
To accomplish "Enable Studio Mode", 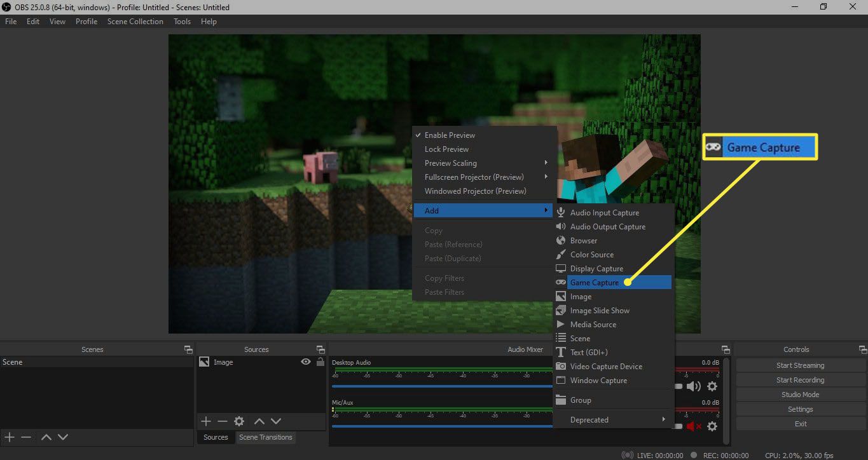I will click(800, 395).
